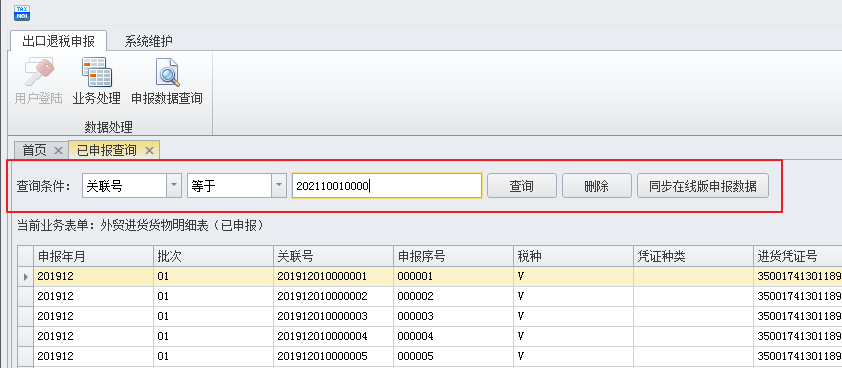Viewport: 842px width, 368px height.
Task: Close the 已申报查询 tab
Action: pos(150,151)
